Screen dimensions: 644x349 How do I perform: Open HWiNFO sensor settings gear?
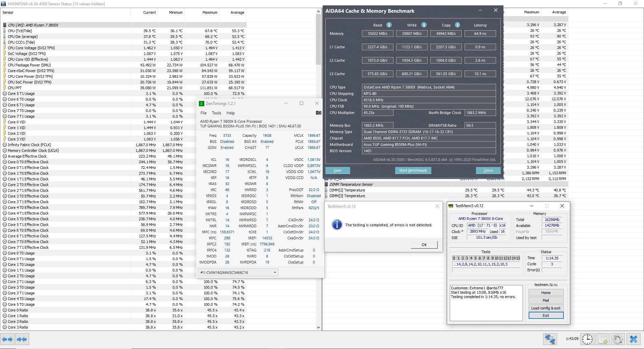tap(618, 339)
